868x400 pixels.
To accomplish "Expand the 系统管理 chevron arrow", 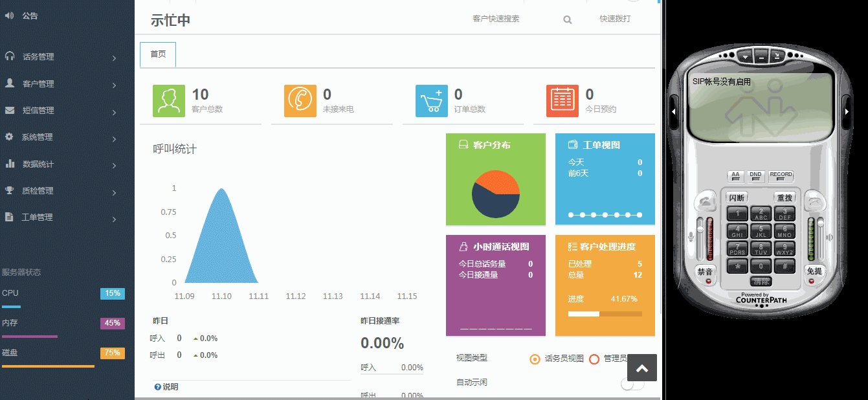I will click(x=115, y=137).
